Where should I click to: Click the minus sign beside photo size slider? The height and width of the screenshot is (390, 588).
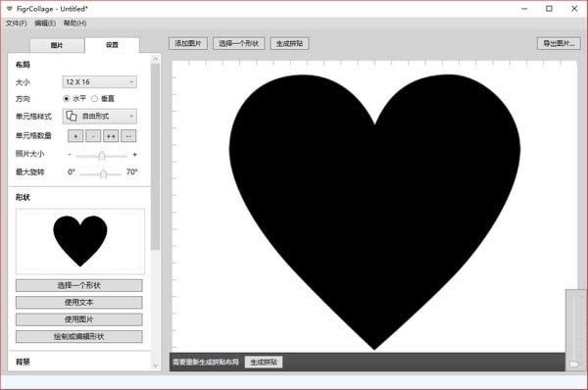pos(70,154)
